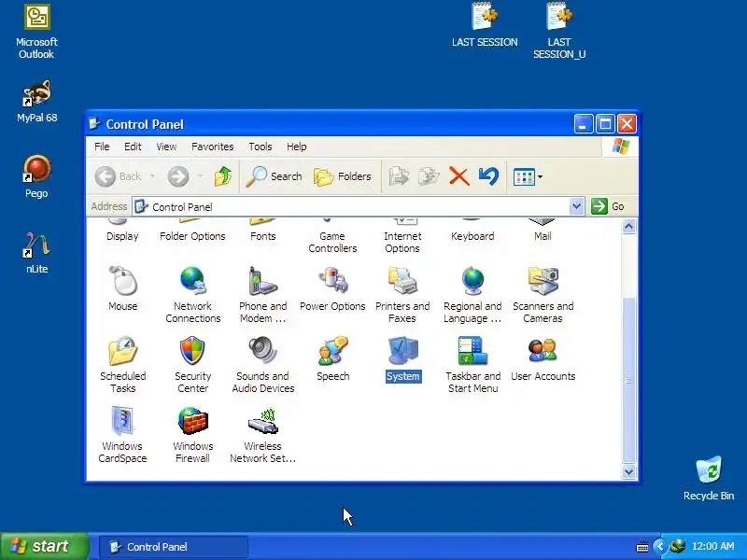Click the taskbar clock 12:00 AM
The width and height of the screenshot is (747, 560).
(712, 547)
